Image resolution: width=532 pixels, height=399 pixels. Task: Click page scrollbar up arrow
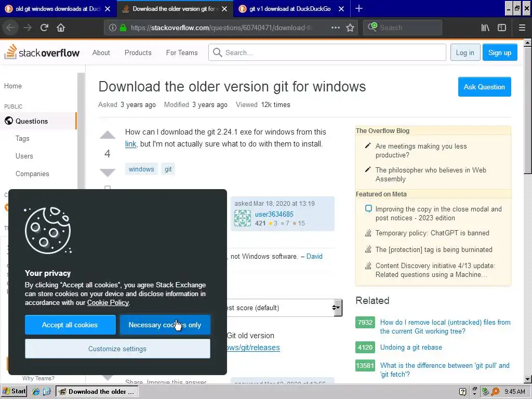[x=527, y=43]
